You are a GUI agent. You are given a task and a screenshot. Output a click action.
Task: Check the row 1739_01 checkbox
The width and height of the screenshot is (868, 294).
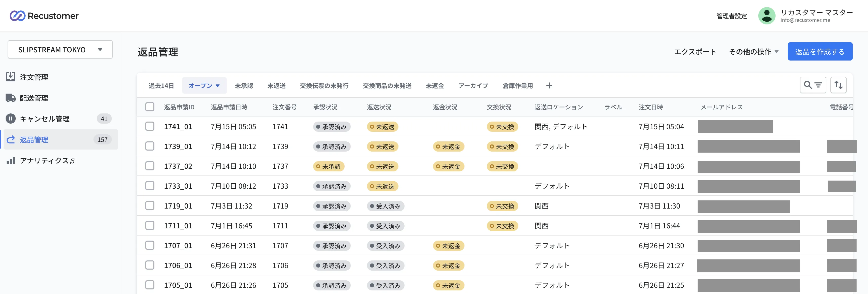click(x=150, y=146)
